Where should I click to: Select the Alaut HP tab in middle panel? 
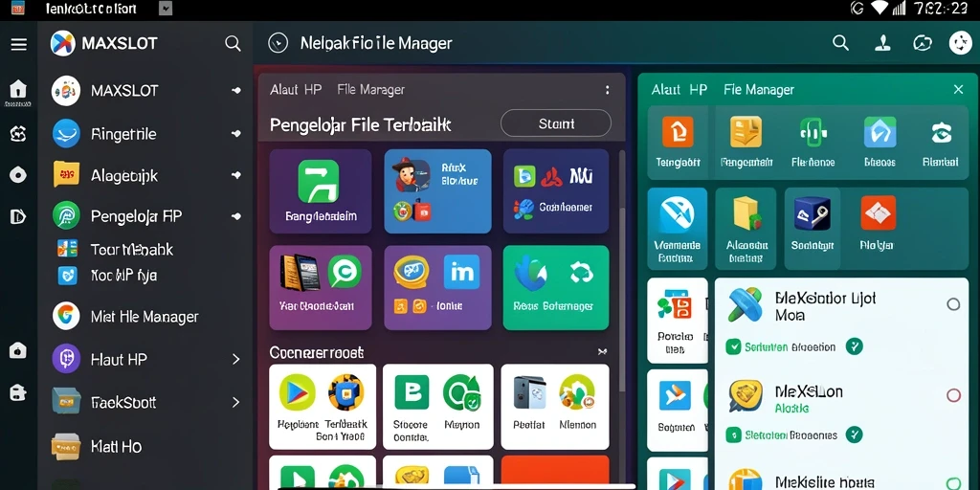coord(296,89)
